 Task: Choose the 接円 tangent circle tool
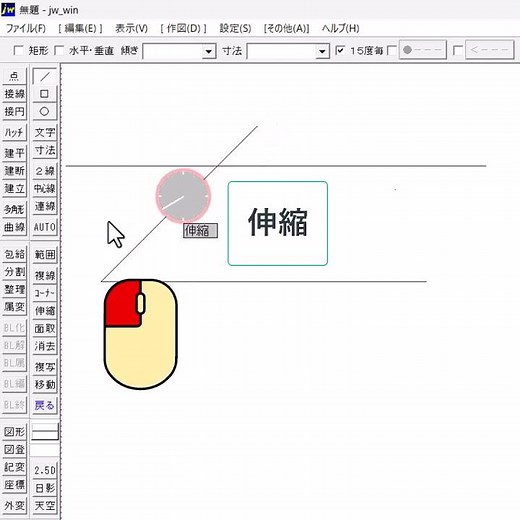pyautogui.click(x=14, y=112)
